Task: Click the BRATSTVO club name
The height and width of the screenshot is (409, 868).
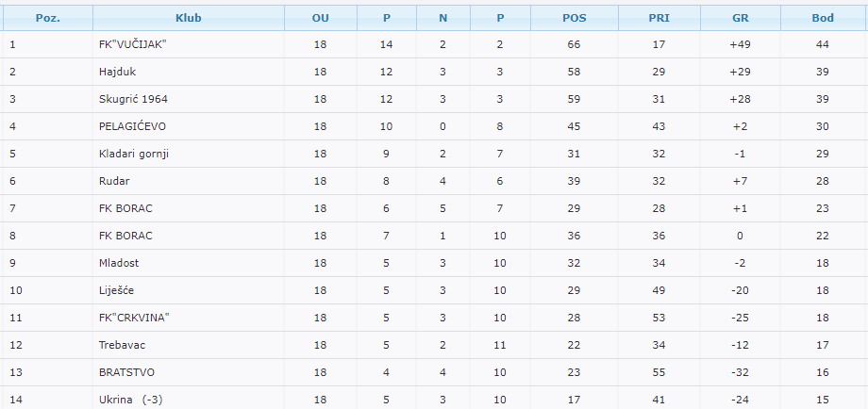Action: coord(126,372)
